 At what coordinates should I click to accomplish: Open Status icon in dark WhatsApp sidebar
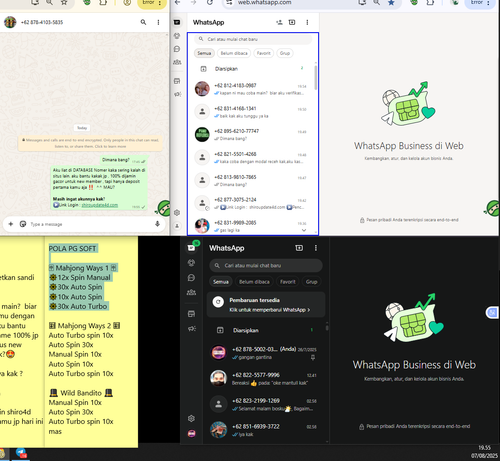coord(191,263)
